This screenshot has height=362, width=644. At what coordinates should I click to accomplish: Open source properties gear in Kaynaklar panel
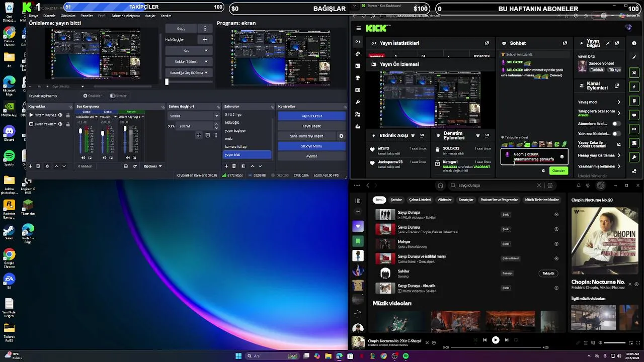point(47,166)
